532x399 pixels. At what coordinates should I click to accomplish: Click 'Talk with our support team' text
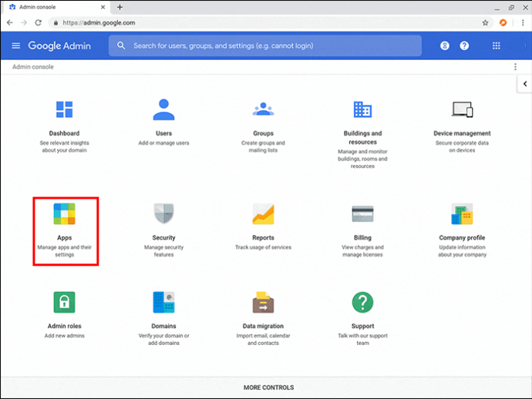click(x=362, y=340)
